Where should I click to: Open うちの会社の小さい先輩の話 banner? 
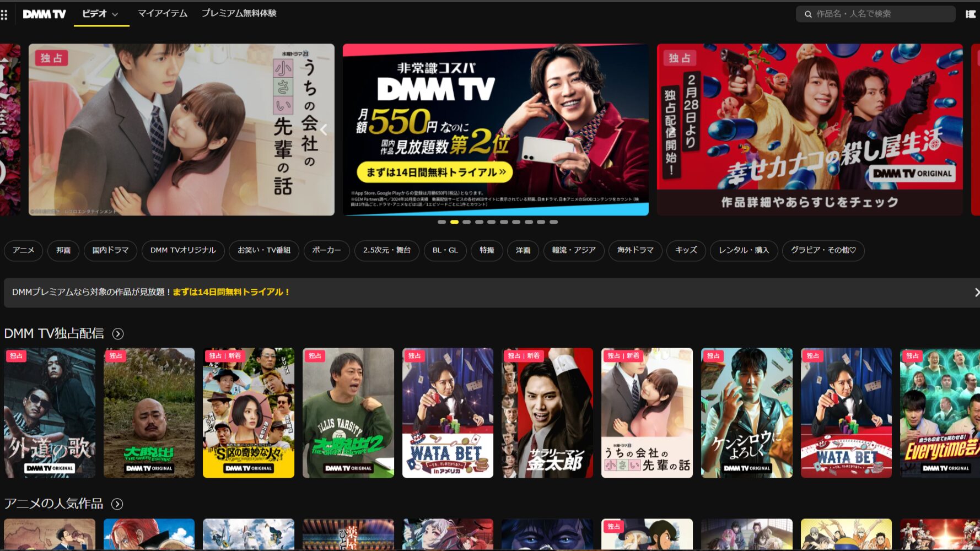pyautogui.click(x=181, y=129)
